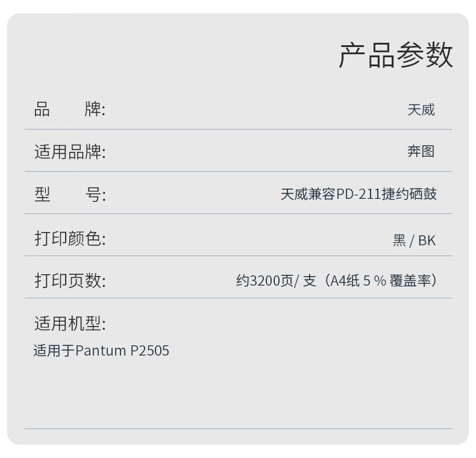Click the P2505 printer model number
Image resolution: width=476 pixels, height=458 pixels.
coord(149,351)
